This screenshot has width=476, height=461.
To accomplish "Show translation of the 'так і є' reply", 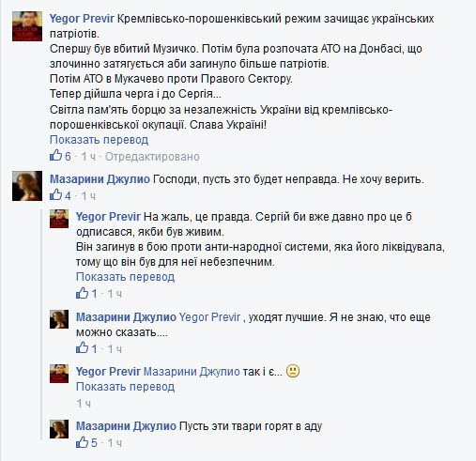I will (125, 387).
